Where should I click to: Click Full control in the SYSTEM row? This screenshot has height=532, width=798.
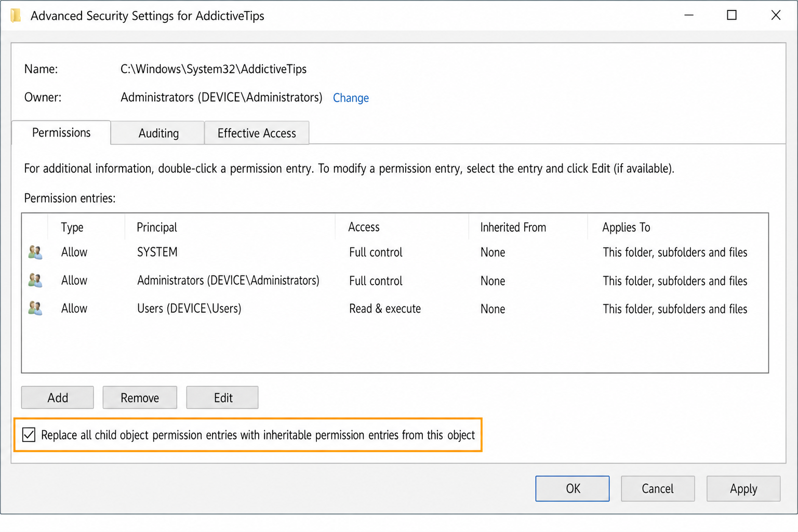(376, 252)
